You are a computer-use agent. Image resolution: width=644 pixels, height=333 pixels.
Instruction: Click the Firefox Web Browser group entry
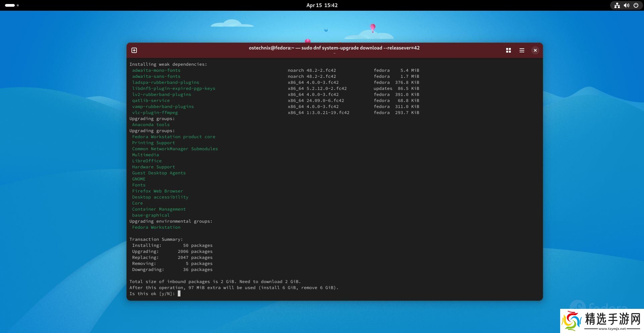pos(157,191)
